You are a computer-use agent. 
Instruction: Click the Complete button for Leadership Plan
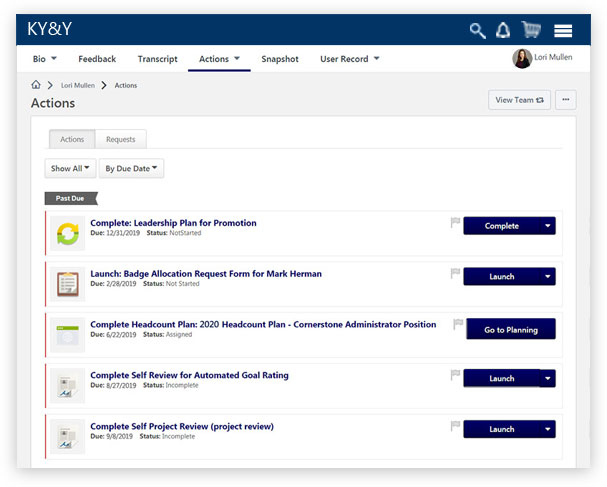[x=501, y=226]
